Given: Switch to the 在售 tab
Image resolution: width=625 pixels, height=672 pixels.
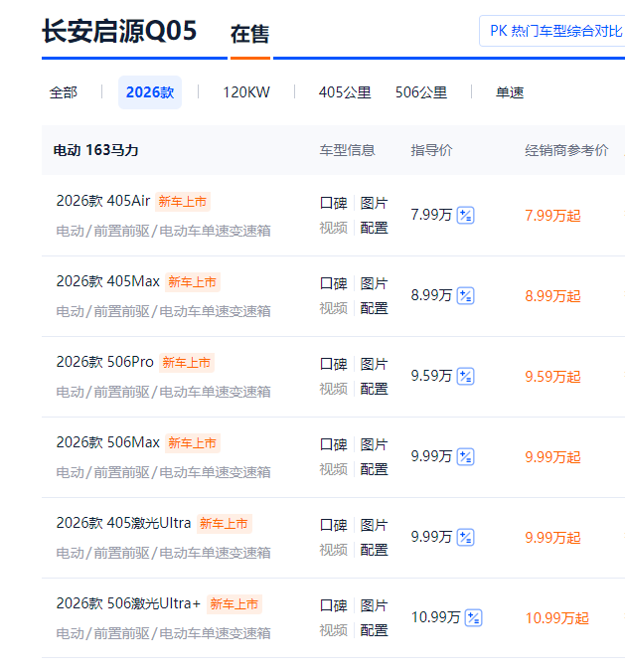Looking at the screenshot, I should click(x=249, y=35).
